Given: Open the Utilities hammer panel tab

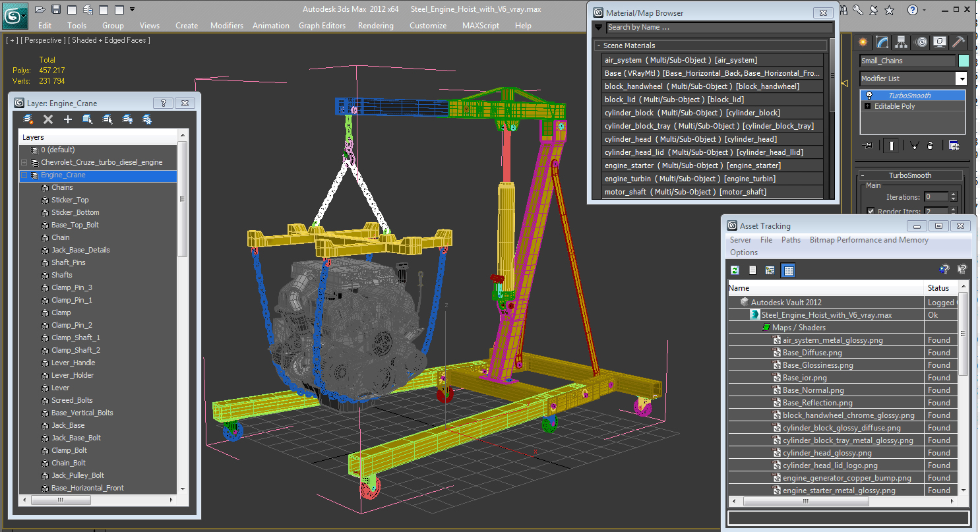Looking at the screenshot, I should [x=959, y=42].
